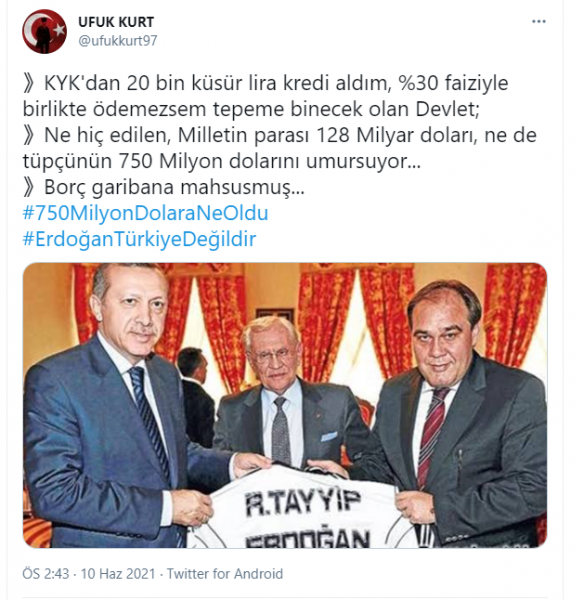The width and height of the screenshot is (584, 600).
Task: Open the three-dot more options menu
Action: pos(538,22)
